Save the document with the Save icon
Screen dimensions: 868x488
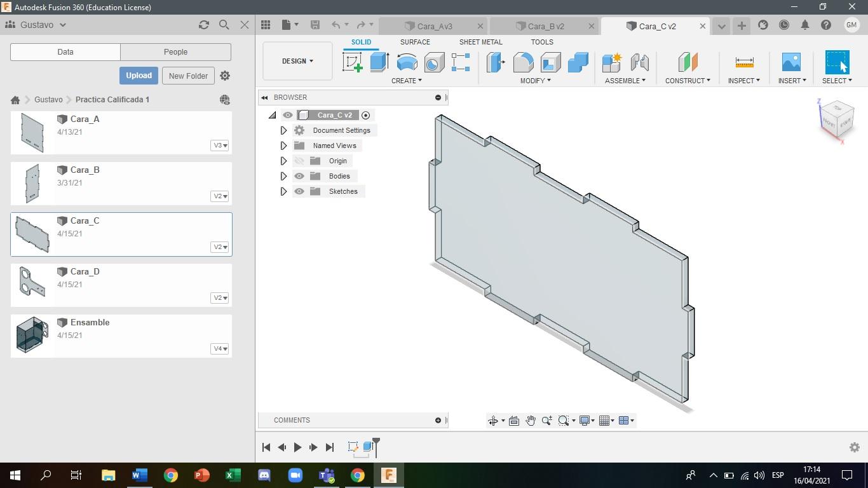pos(315,25)
